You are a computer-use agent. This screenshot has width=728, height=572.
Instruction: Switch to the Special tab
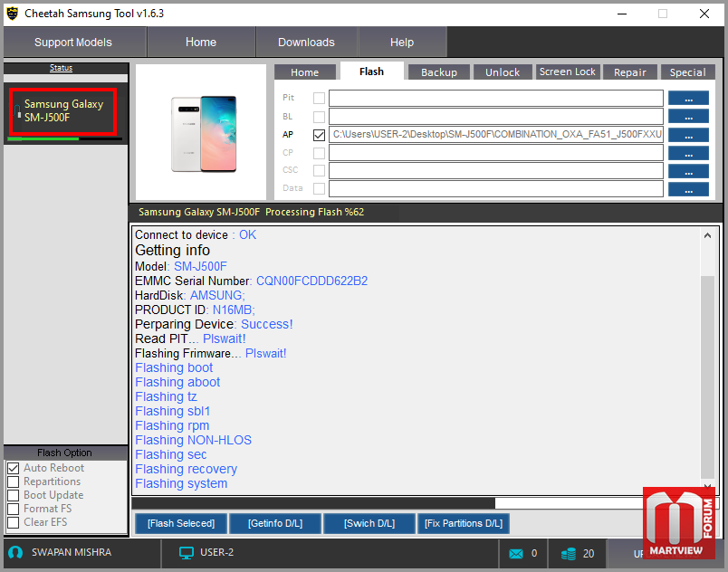pyautogui.click(x=687, y=72)
